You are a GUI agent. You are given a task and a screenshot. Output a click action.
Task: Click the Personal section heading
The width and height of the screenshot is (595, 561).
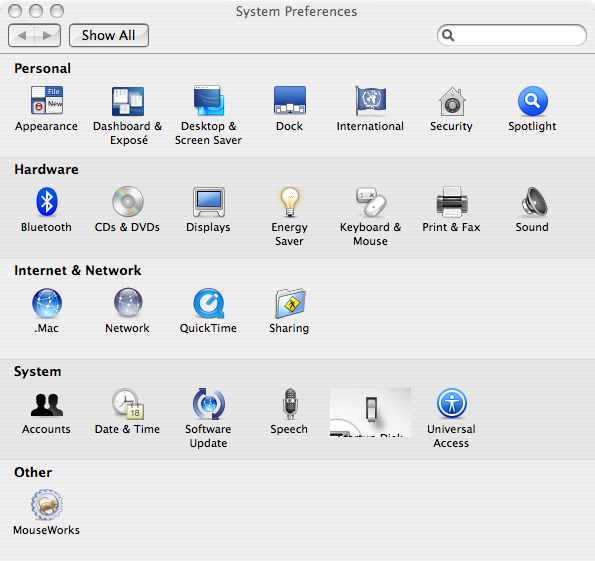42,68
